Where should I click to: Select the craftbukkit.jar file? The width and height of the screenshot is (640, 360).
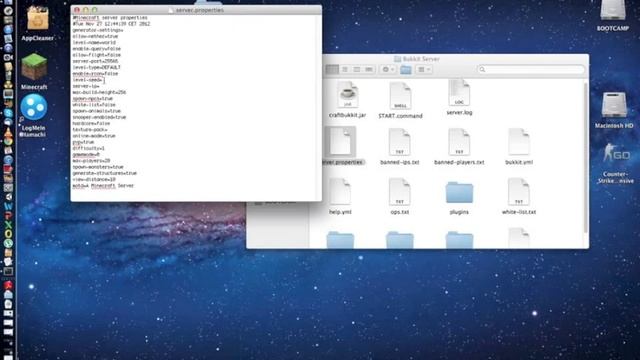347,100
